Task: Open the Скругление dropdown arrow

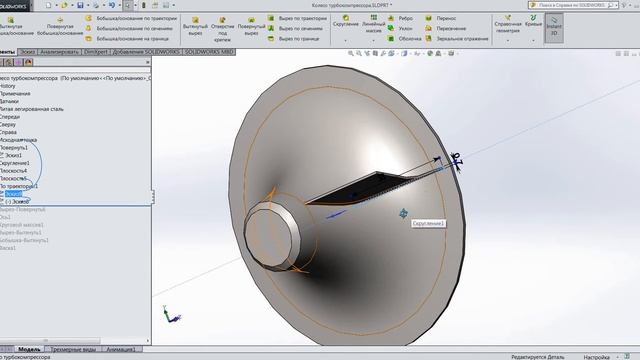Action: [346, 41]
